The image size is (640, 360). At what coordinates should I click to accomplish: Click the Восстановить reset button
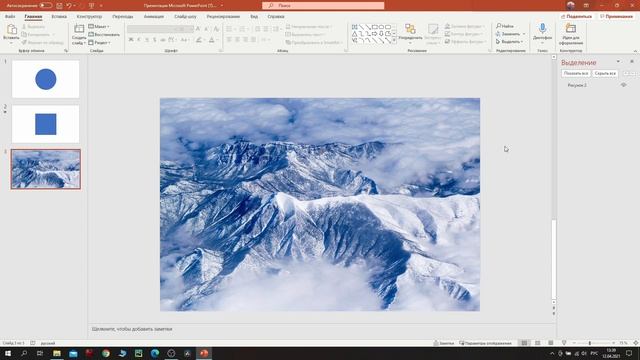[x=104, y=35]
